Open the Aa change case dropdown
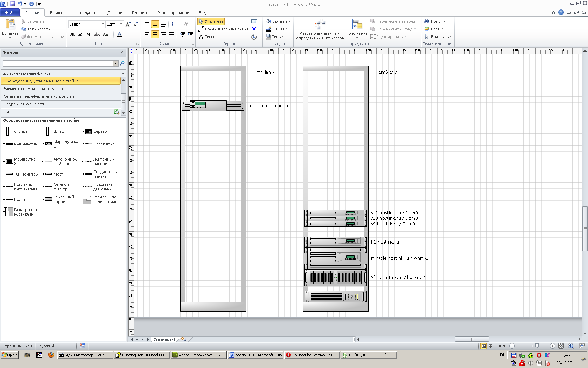 107,34
